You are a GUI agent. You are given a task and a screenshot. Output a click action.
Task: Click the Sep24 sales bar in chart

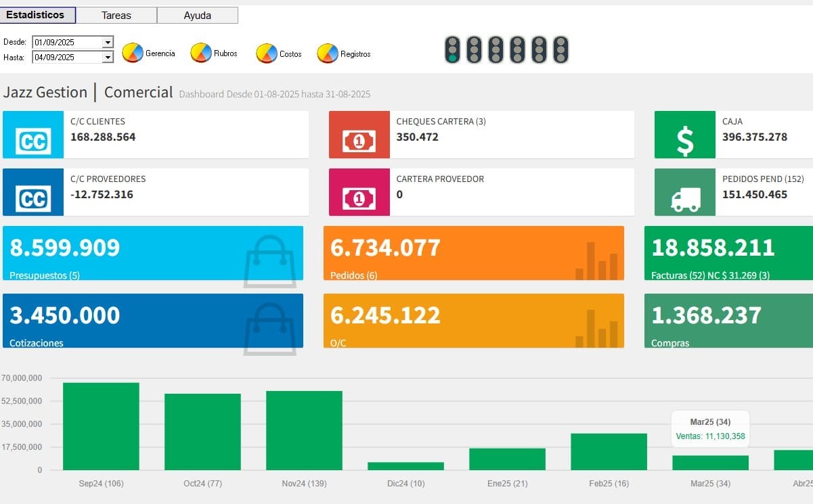[101, 426]
